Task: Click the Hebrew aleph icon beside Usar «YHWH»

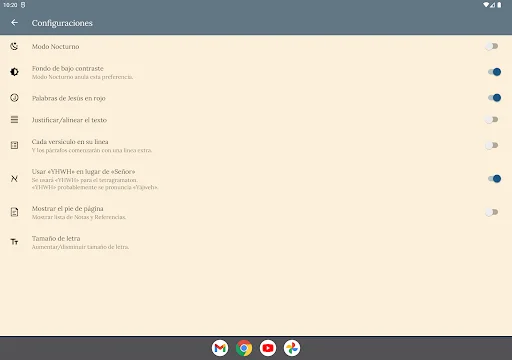Action: pyautogui.click(x=14, y=179)
